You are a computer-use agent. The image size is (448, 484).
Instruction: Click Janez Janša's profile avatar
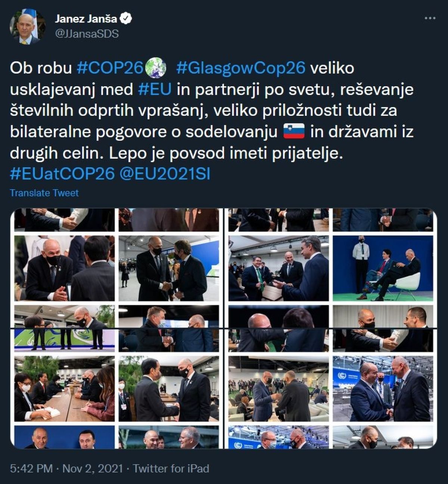pos(28,27)
